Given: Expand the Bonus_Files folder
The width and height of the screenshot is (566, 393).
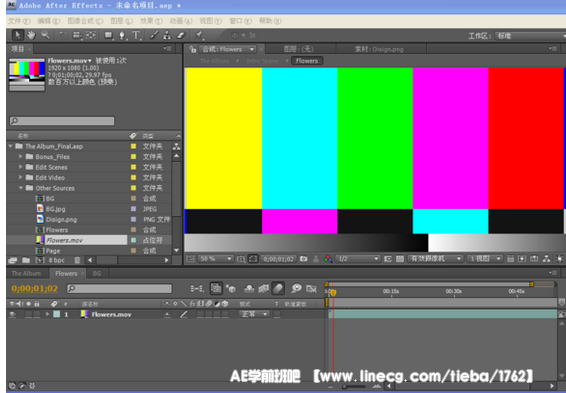Looking at the screenshot, I should coord(21,157).
